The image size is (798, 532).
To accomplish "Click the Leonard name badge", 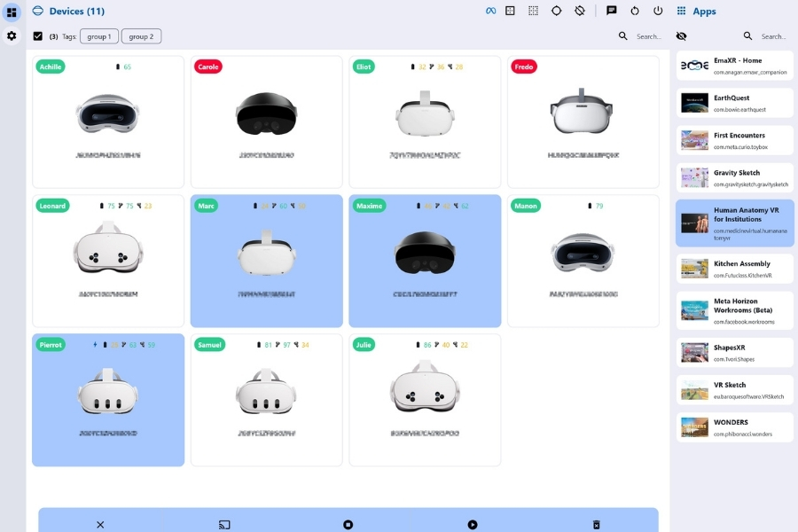I will pos(52,206).
